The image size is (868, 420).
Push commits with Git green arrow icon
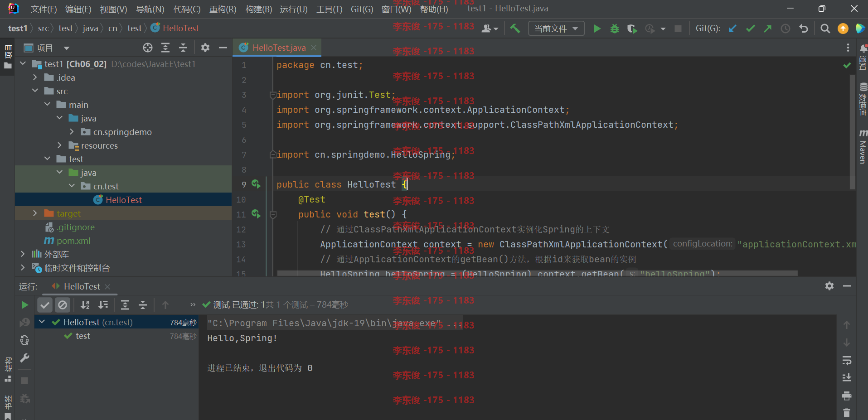[x=767, y=29]
